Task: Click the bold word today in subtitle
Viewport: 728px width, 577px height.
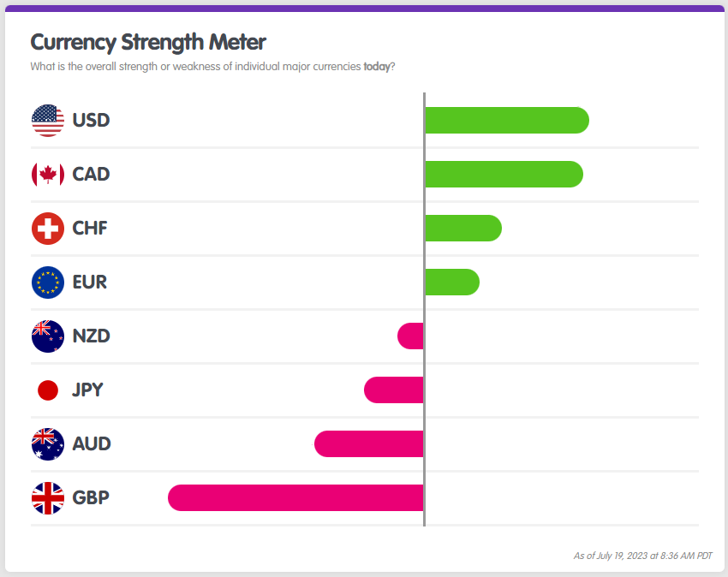Action: tap(377, 67)
